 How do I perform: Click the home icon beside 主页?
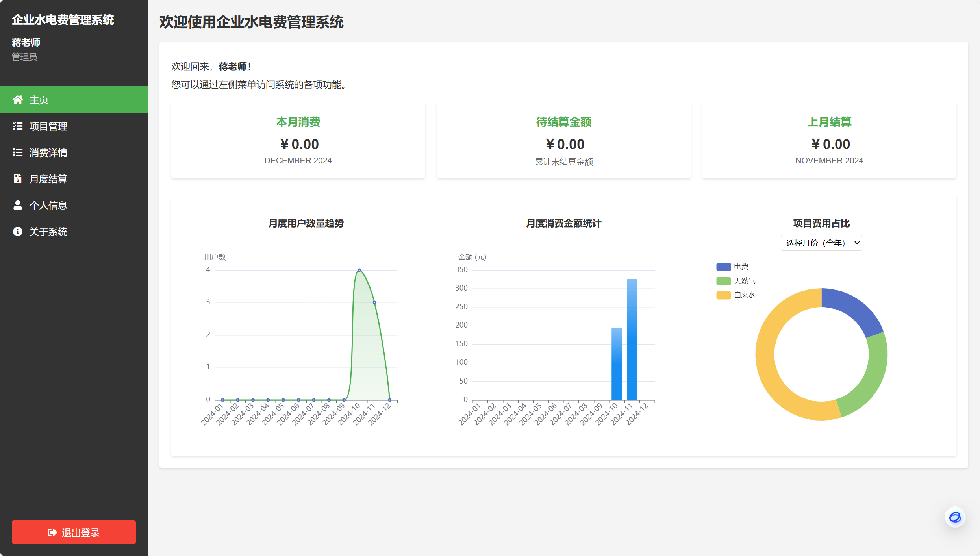tap(18, 100)
